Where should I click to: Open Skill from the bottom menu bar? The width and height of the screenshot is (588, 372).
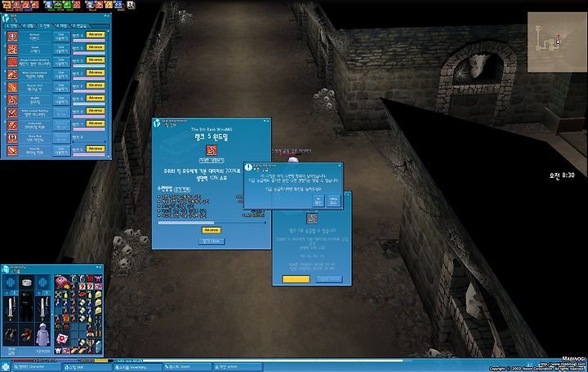point(87,367)
